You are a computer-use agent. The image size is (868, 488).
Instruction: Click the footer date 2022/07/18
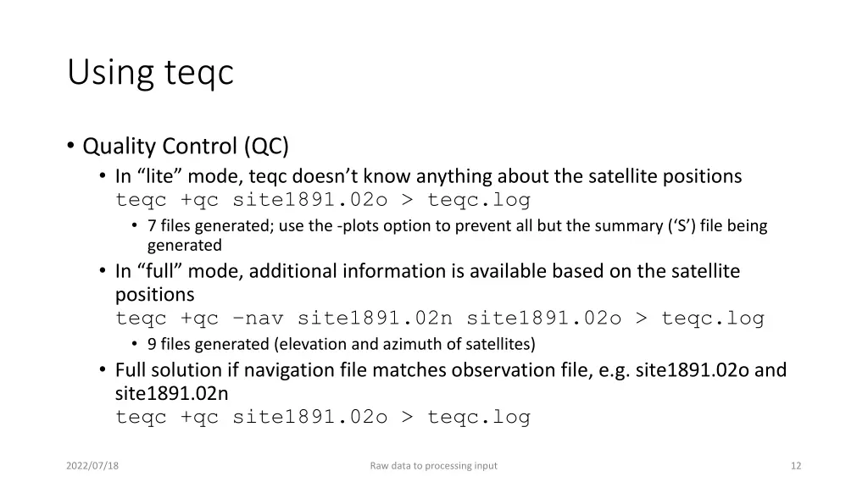pyautogui.click(x=92, y=465)
